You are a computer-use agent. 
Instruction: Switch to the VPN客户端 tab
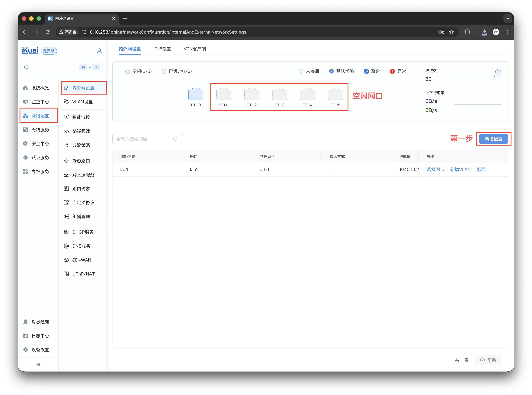[195, 49]
